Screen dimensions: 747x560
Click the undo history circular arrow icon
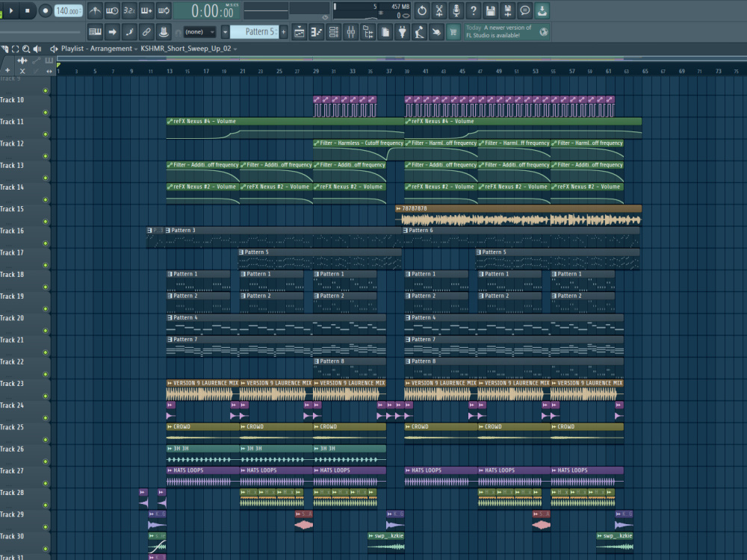click(x=421, y=10)
